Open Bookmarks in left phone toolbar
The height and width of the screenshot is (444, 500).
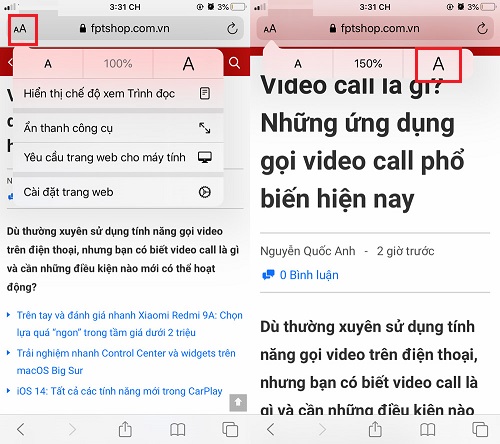pos(177,430)
